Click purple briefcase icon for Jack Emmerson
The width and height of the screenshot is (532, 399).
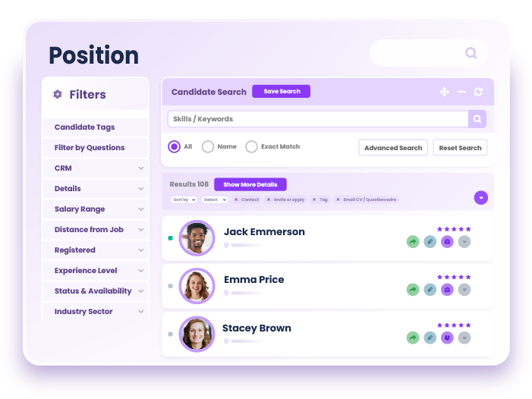[447, 242]
